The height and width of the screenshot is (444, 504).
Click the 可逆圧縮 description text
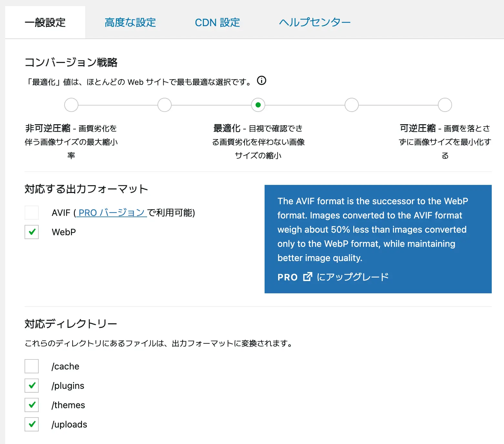click(445, 142)
